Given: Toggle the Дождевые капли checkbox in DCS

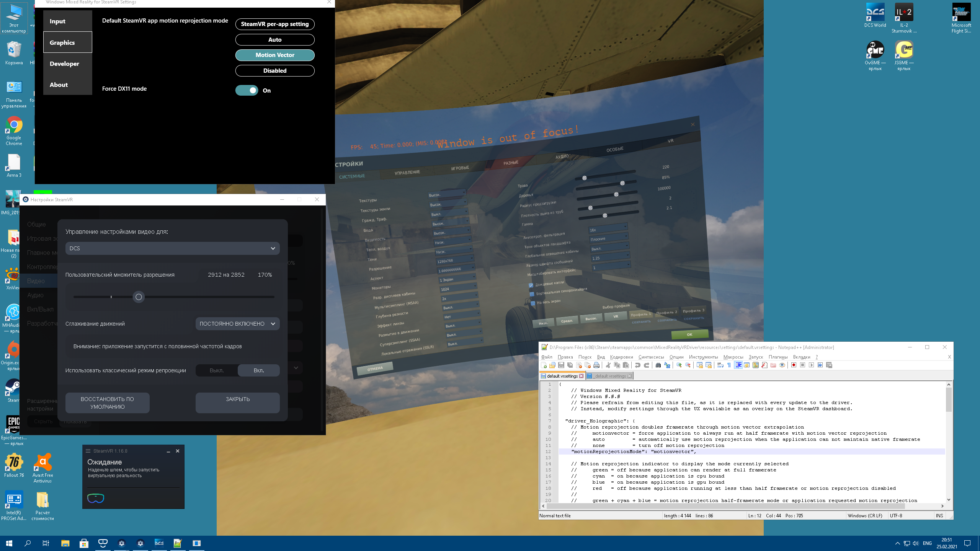Looking at the screenshot, I should tap(531, 285).
